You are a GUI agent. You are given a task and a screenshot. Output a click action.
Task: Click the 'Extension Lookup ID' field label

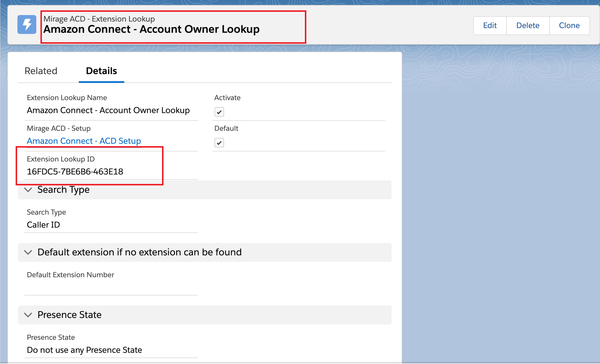(x=61, y=159)
